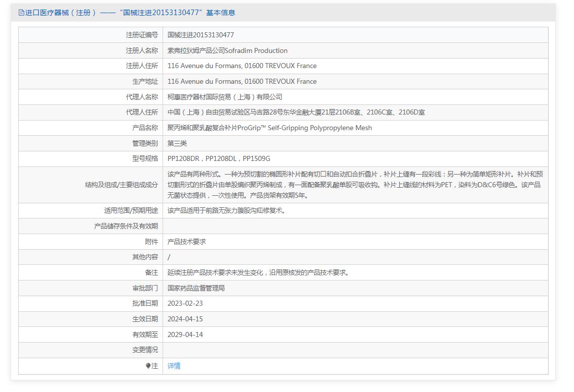Screen dimensions: 574x392
Task: Click registration number value 国械注进20153130477
Action: (x=200, y=35)
